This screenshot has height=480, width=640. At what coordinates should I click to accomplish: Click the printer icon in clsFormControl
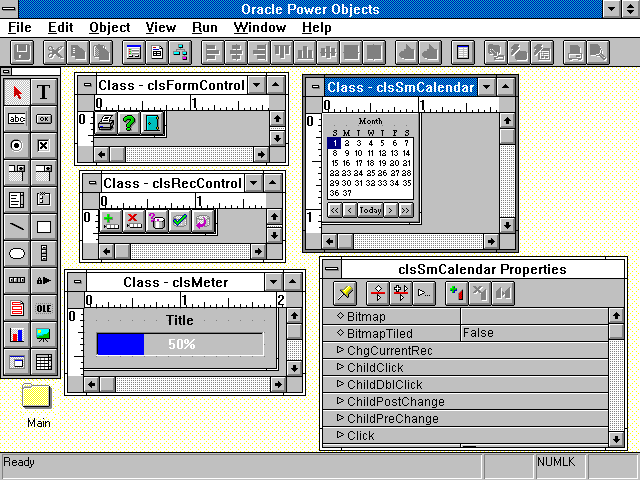(x=105, y=123)
